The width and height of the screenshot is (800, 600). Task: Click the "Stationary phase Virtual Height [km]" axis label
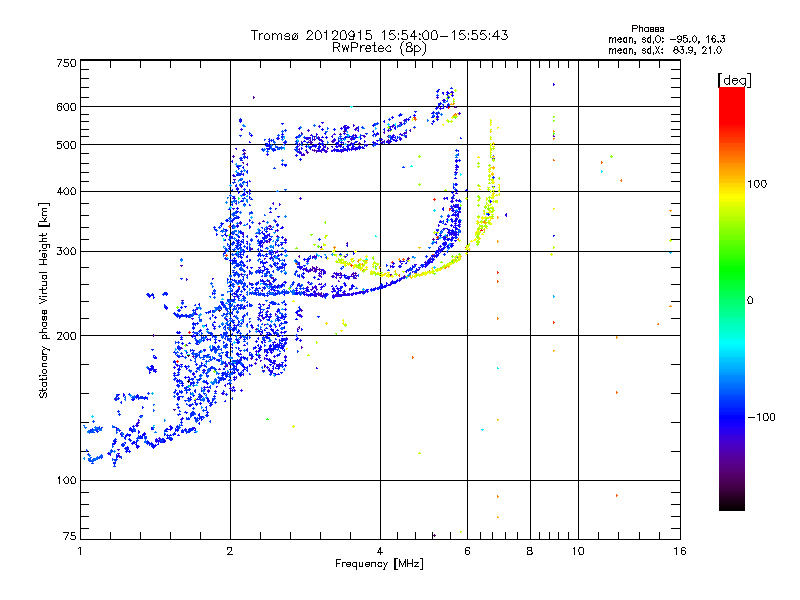point(44,300)
